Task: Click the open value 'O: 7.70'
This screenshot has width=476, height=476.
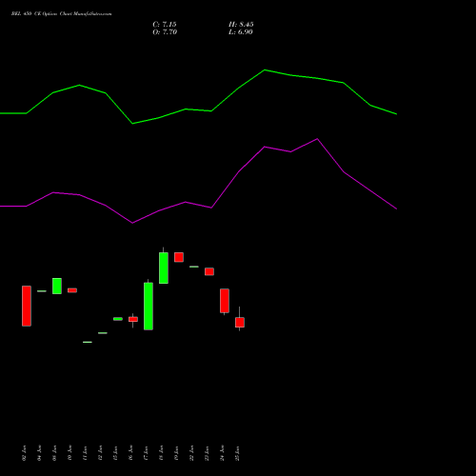Action: coord(165,32)
